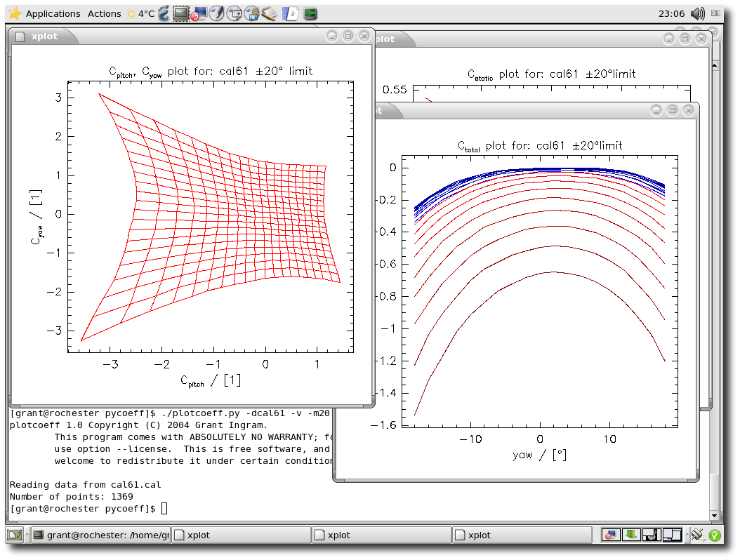Select the first xplot taskbar button

point(241,535)
